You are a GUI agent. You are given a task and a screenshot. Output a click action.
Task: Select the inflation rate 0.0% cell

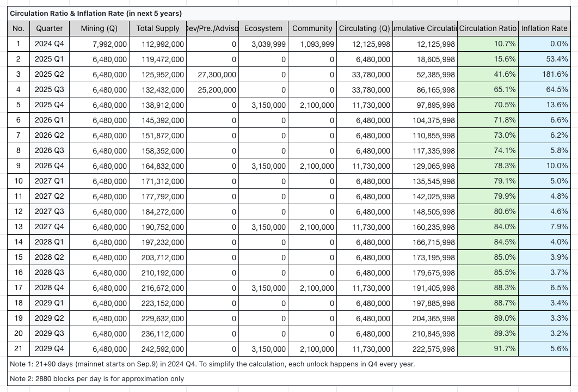[x=544, y=44]
